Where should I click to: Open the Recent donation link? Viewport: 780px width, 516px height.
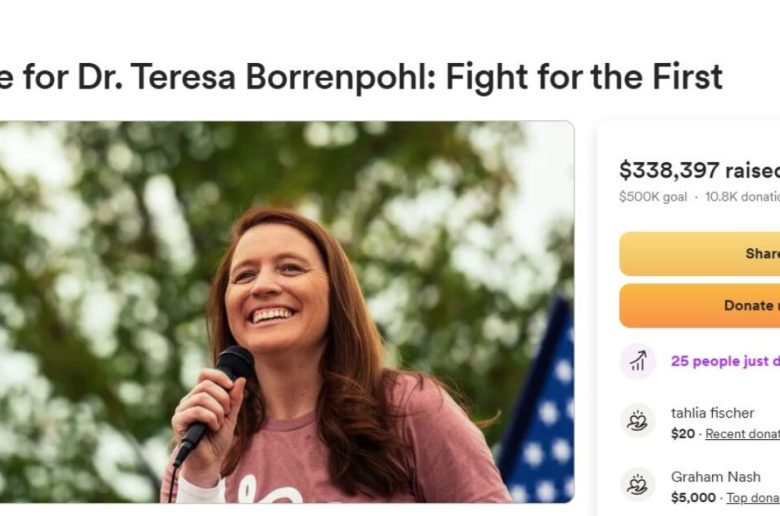tap(742, 434)
